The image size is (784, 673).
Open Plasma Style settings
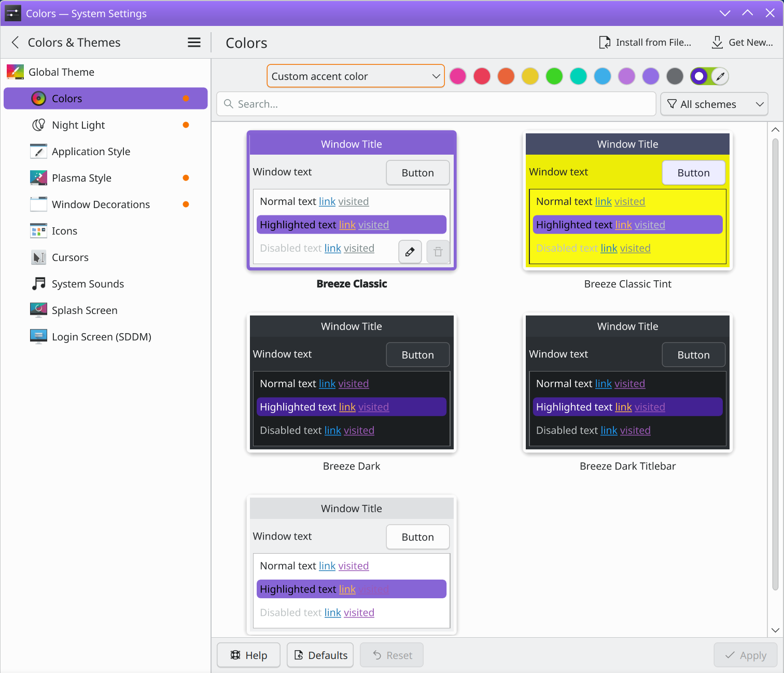pyautogui.click(x=105, y=178)
